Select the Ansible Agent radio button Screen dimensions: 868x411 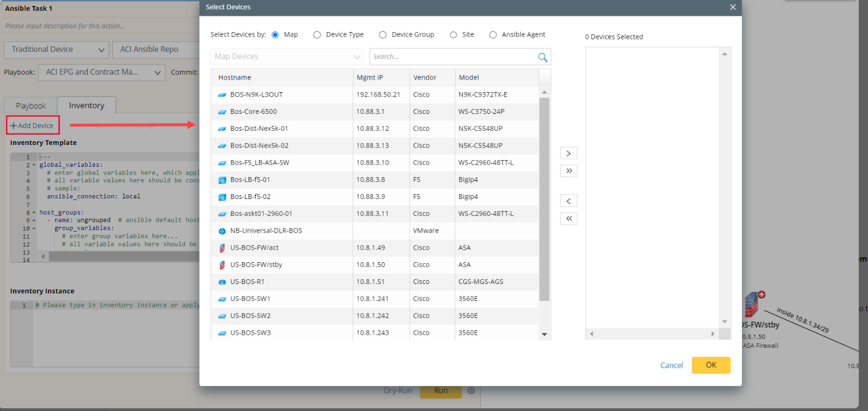point(493,35)
